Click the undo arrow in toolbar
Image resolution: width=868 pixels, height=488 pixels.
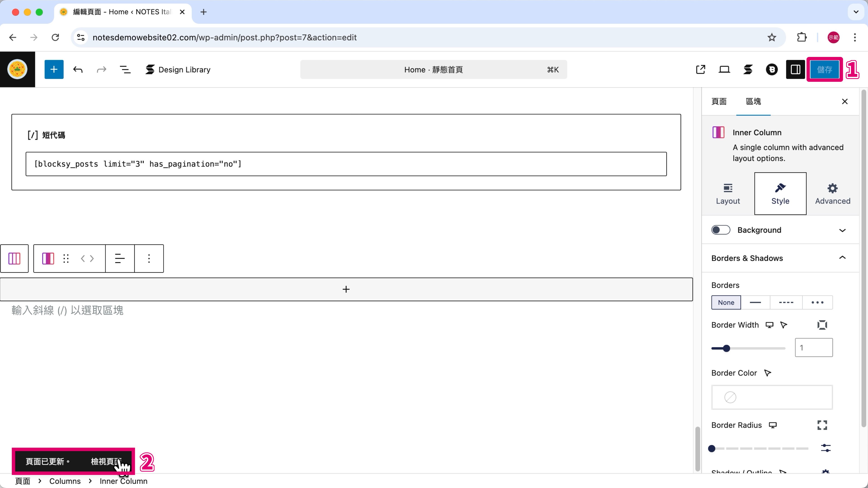(x=78, y=69)
